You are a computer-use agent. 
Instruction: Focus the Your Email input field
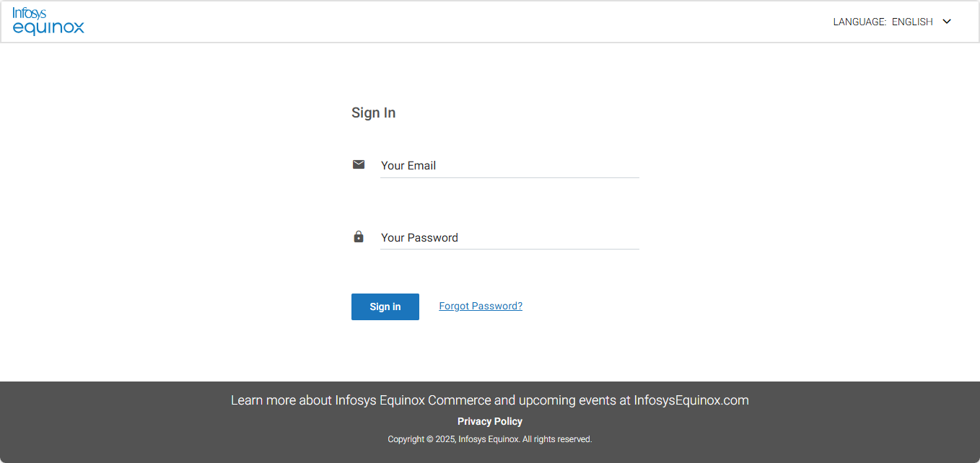509,166
